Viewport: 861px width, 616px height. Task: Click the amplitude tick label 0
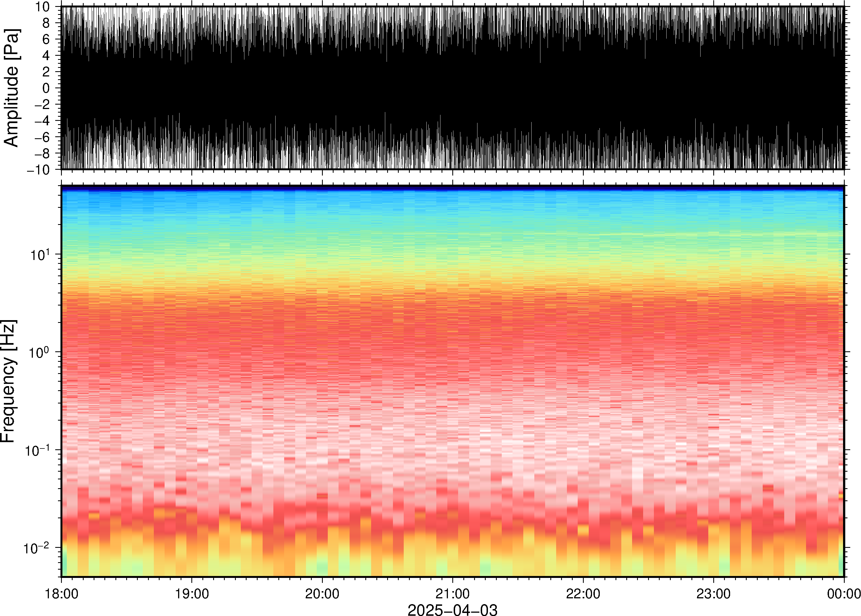46,88
